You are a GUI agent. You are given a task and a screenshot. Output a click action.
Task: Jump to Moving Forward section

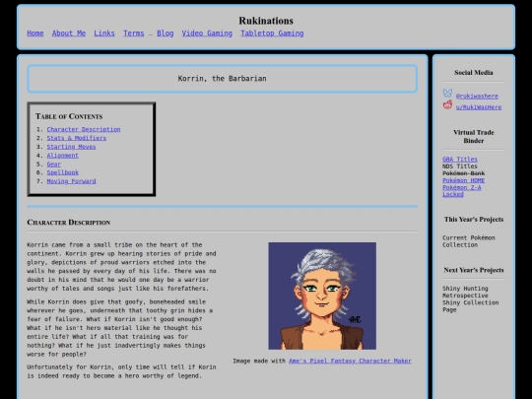tap(71, 181)
